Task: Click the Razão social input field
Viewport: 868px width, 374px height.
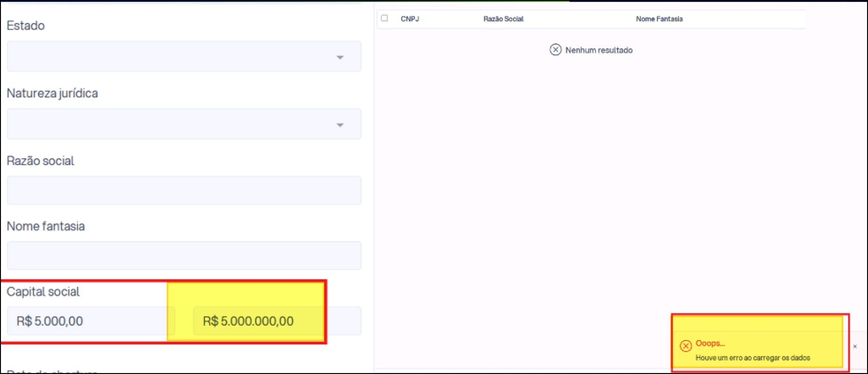Action: point(184,191)
